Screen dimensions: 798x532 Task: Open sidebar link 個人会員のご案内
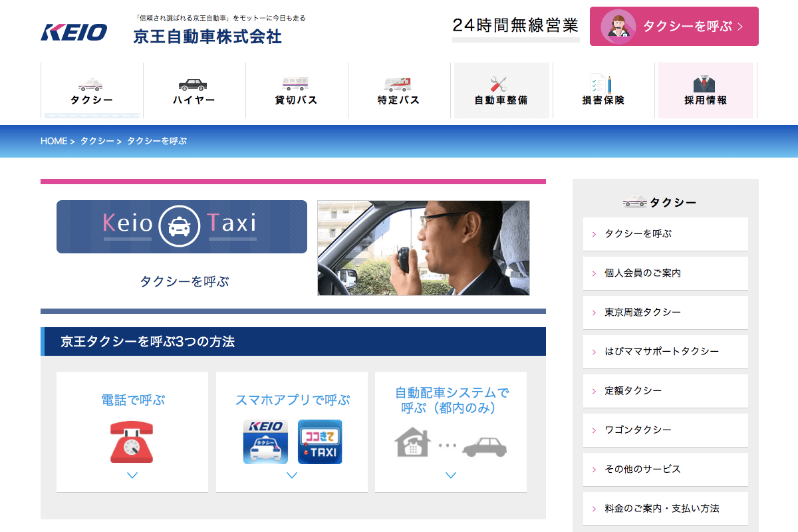pos(666,273)
